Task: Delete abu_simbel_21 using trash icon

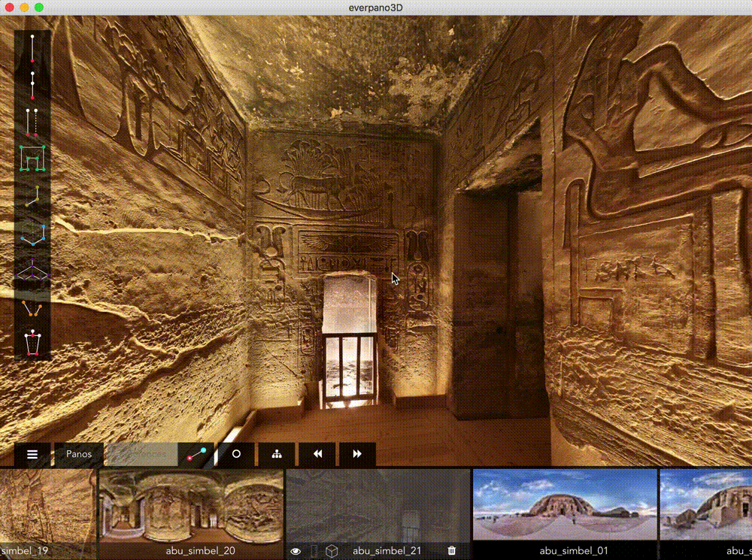Action: (x=451, y=551)
